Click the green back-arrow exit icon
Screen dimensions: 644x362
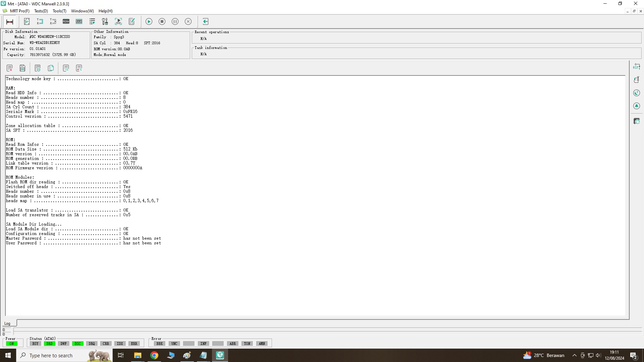click(x=206, y=21)
